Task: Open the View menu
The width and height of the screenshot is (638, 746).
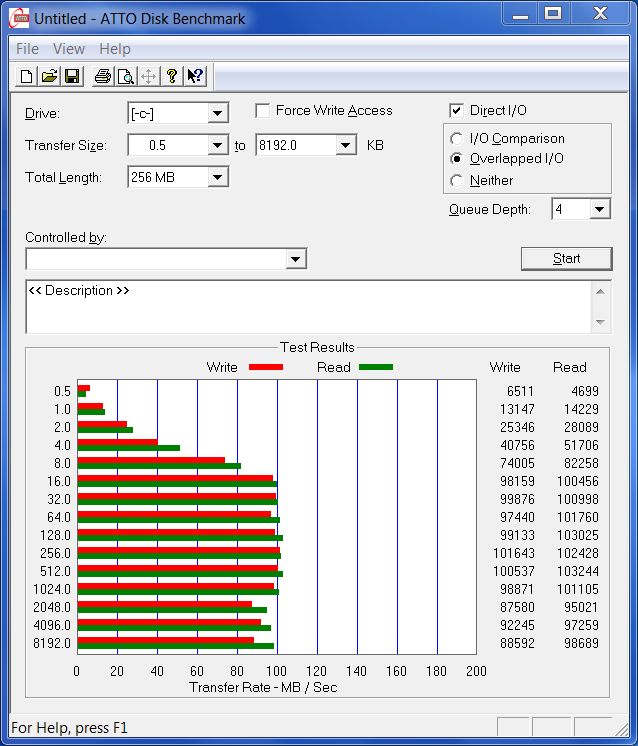Action: (x=69, y=49)
